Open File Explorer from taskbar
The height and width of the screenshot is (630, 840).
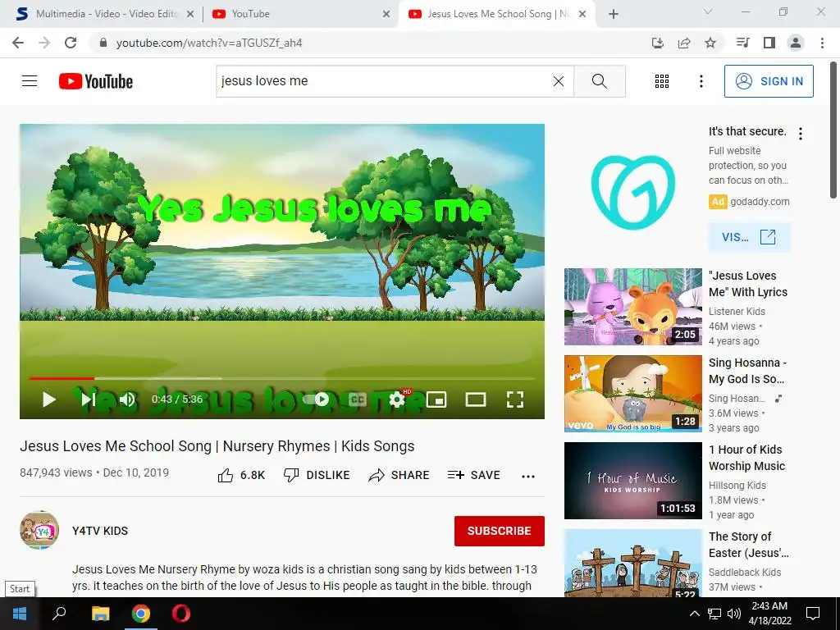click(x=100, y=614)
